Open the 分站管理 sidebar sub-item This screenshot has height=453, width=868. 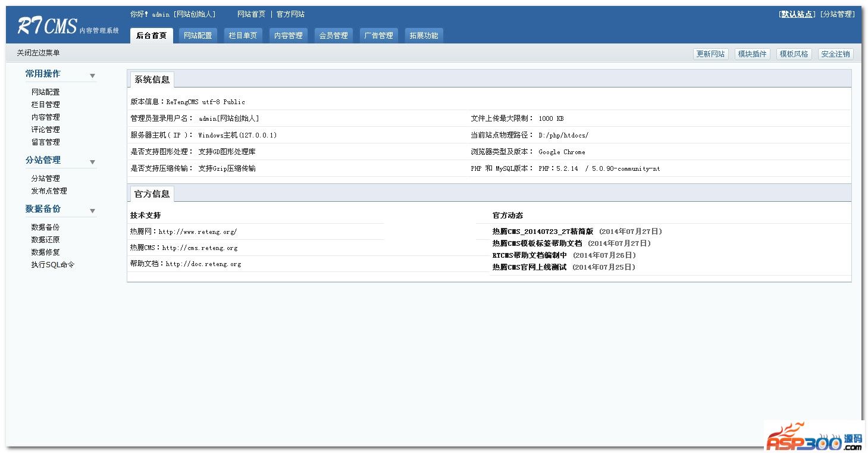(46, 179)
